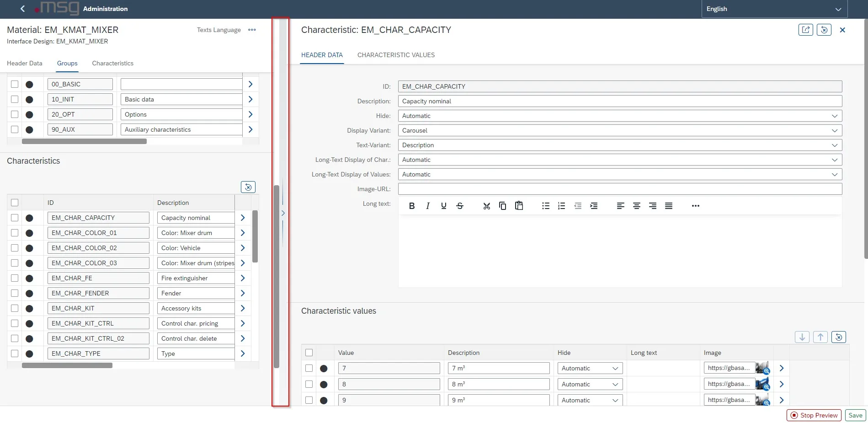
Task: Expand the English language selector
Action: (774, 9)
